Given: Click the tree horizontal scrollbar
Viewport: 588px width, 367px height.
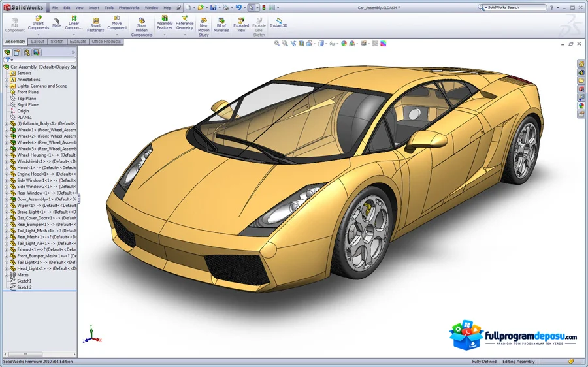Looking at the screenshot, I should point(39,354).
